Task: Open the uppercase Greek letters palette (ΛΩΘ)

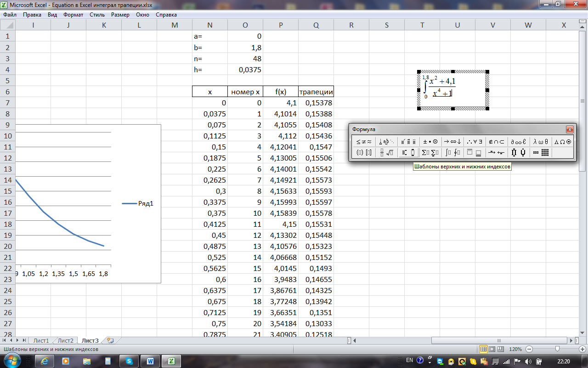Action: pyautogui.click(x=562, y=142)
